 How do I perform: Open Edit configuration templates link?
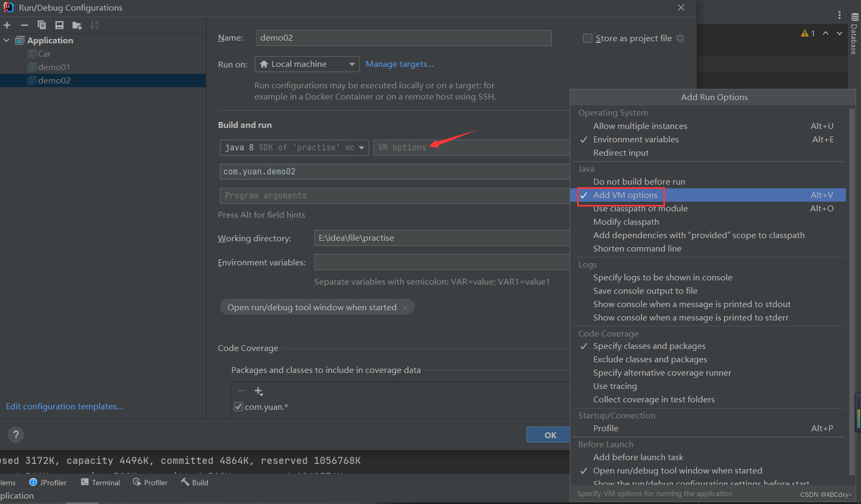coord(63,406)
